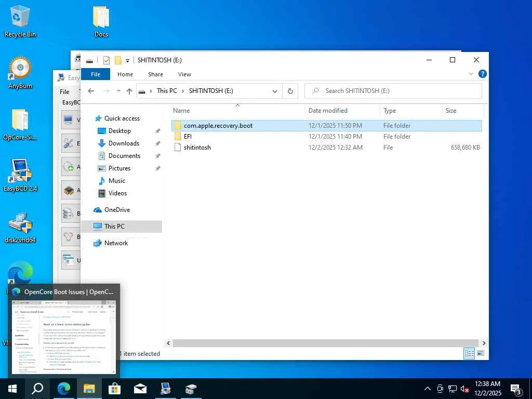This screenshot has width=532, height=399.
Task: Go Back in Explorer navigation
Action: (x=91, y=91)
